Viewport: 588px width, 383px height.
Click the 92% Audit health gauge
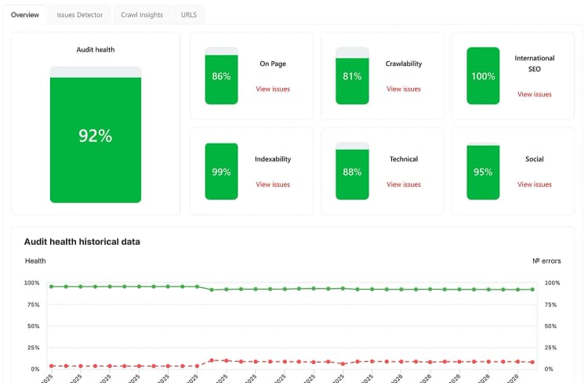point(96,134)
